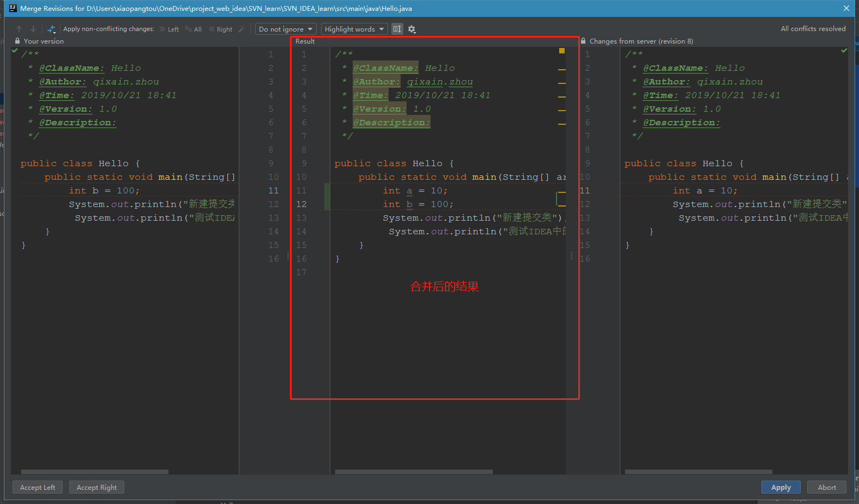Click 'int a = 10;' line in Result pane
The width and height of the screenshot is (859, 504).
[x=415, y=191]
